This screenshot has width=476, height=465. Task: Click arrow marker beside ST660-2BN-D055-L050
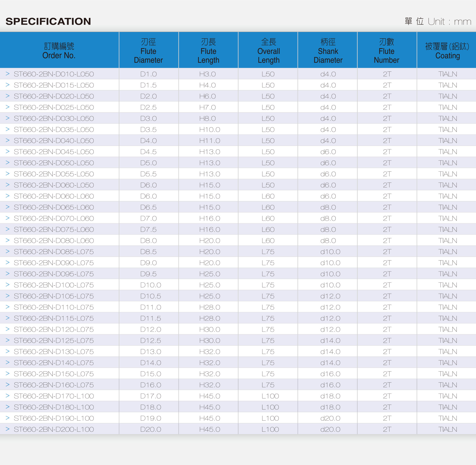tap(8, 174)
